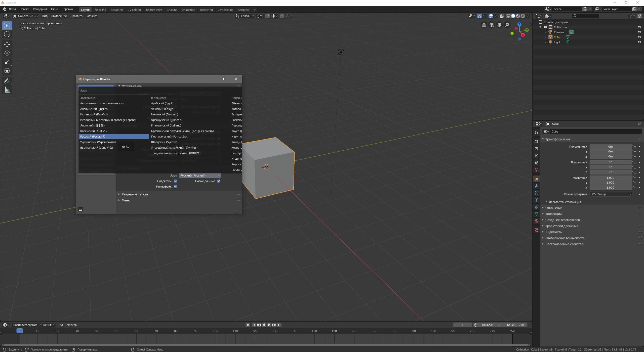
Task: Select the Annotate pencil tool
Action: coord(7,81)
